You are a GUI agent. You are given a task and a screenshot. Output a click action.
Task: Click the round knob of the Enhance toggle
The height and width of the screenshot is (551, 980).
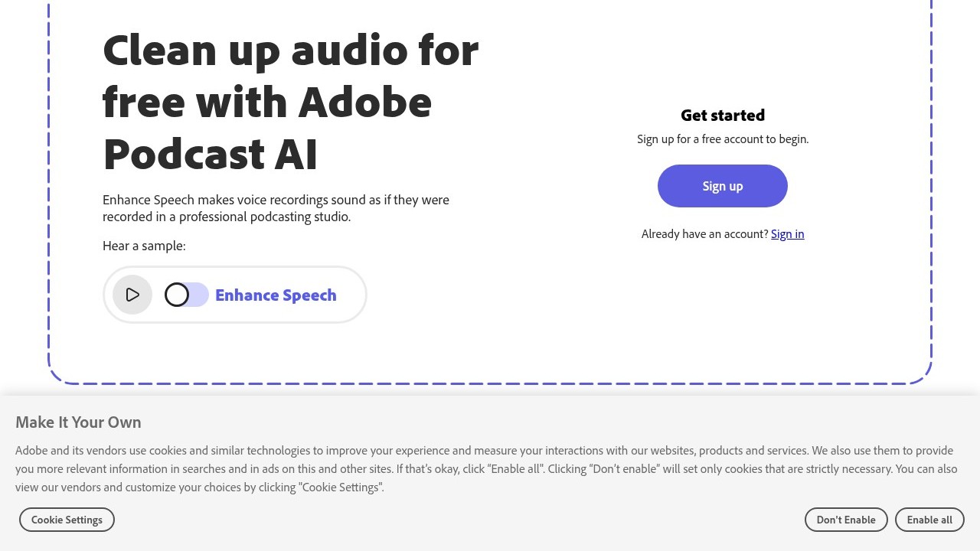click(x=177, y=295)
